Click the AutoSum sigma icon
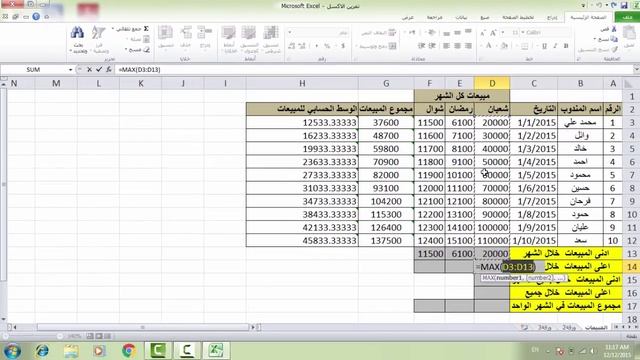 coord(146,29)
